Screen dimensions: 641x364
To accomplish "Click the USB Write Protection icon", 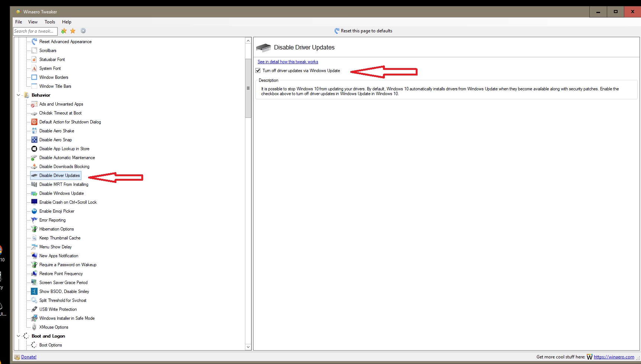I will pos(34,309).
